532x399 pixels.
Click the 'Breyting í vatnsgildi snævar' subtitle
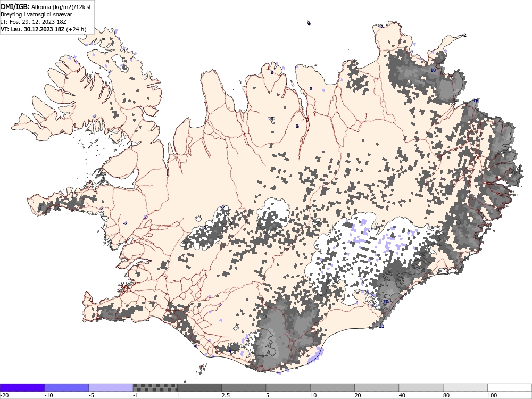click(x=36, y=14)
